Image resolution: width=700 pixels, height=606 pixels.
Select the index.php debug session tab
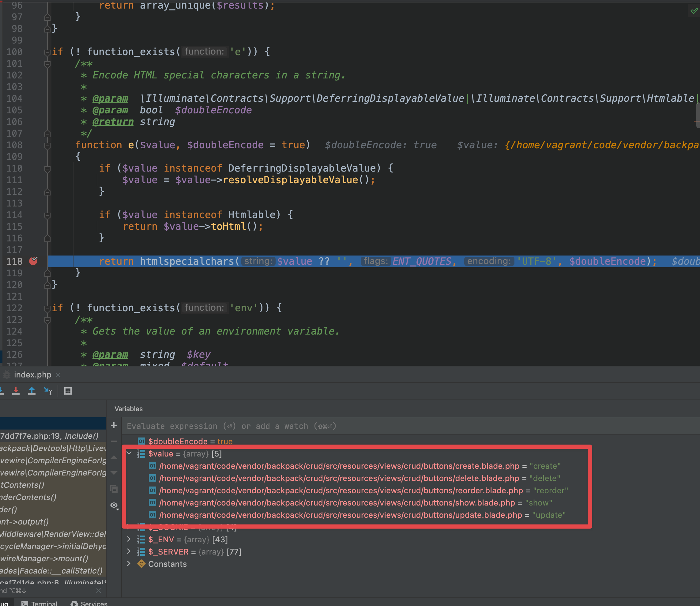[x=32, y=375]
